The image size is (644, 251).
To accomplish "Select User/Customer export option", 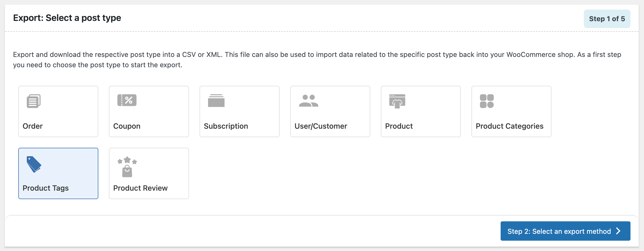I will (x=330, y=111).
